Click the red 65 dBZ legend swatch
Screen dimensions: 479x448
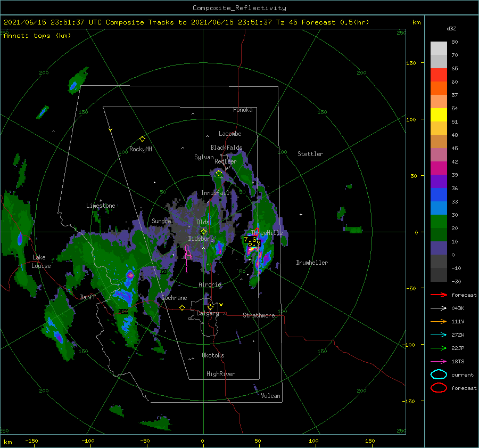click(439, 75)
